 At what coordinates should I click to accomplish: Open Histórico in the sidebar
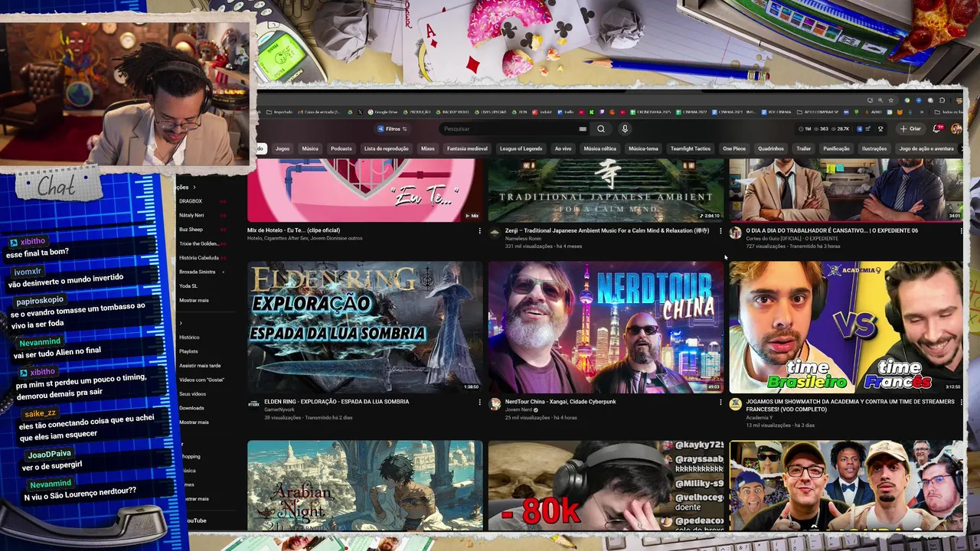pyautogui.click(x=189, y=337)
